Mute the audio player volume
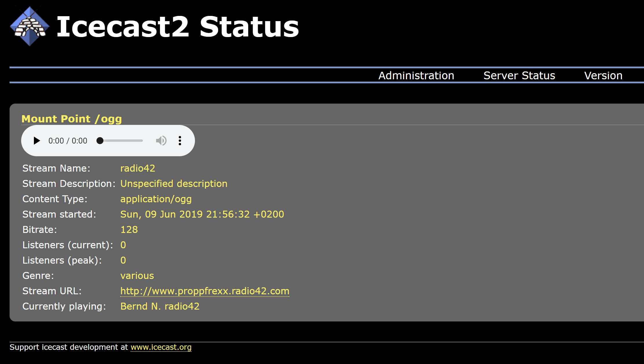The height and width of the screenshot is (364, 644). click(x=161, y=141)
